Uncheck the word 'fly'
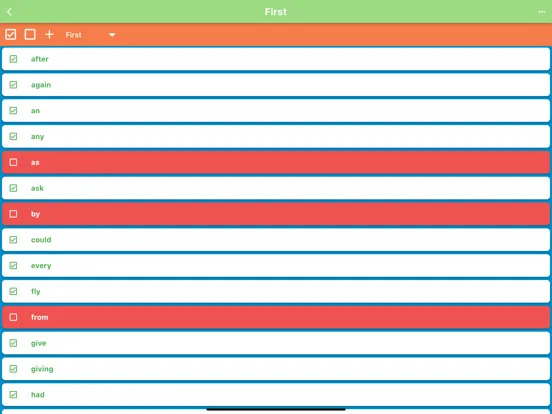This screenshot has width=552, height=414. click(x=13, y=291)
